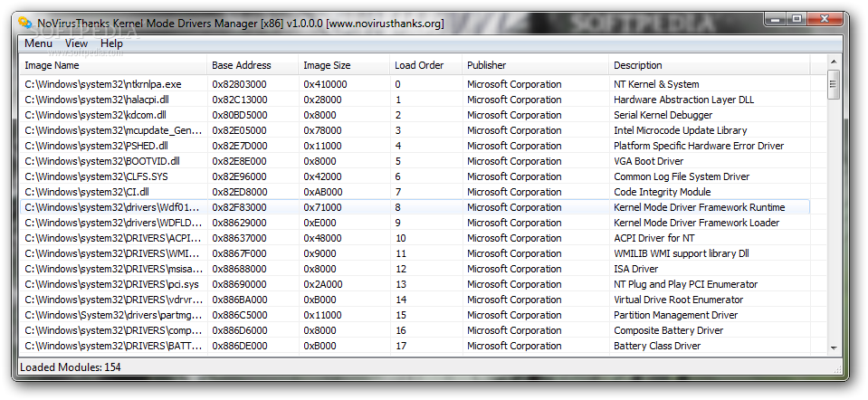This screenshot has height=400, width=868.
Task: Click the NoVirusThanks app icon in title bar
Action: pos(25,23)
